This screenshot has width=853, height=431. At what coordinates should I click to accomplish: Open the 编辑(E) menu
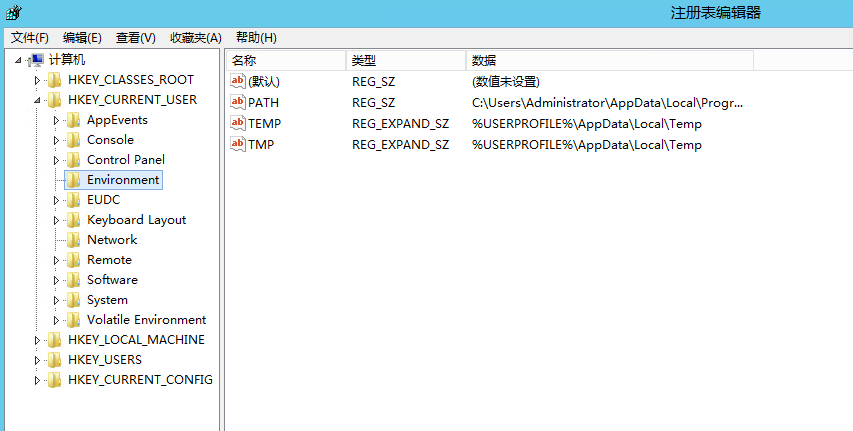[82, 38]
